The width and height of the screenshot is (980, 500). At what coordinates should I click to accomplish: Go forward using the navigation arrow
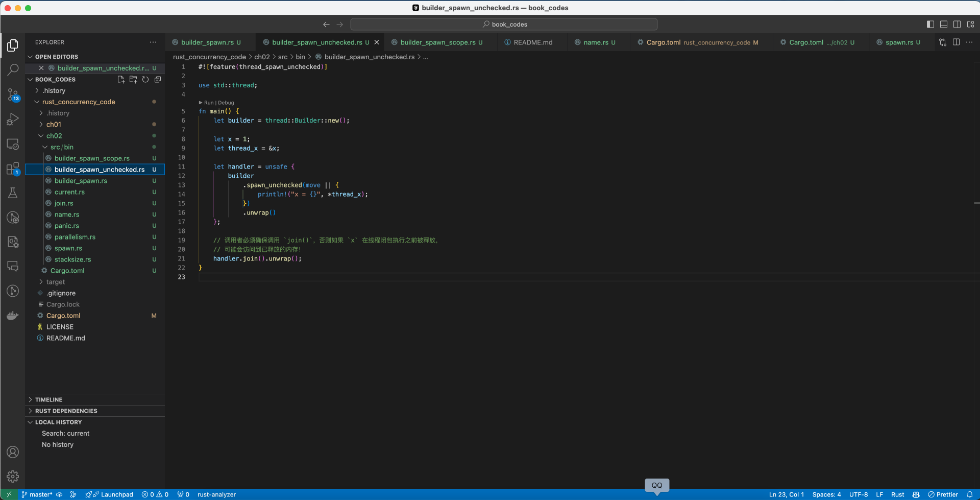340,24
